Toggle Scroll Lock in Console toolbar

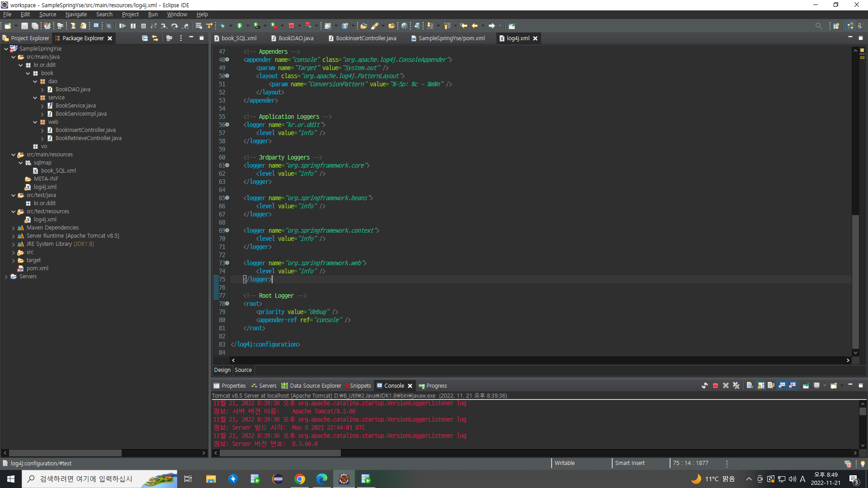point(761,385)
